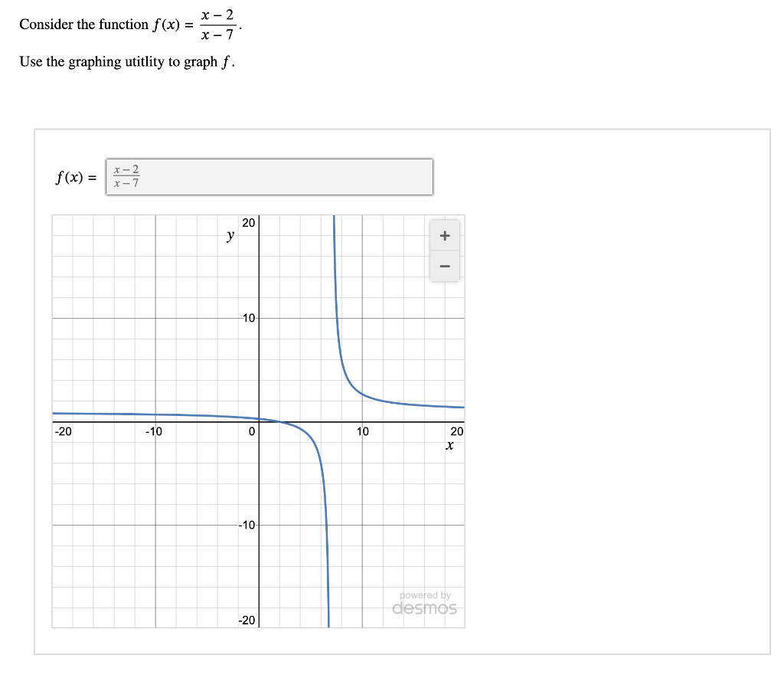Screen dimensions: 784x678
Task: Click the x-axis label on the graph
Action: tap(449, 445)
